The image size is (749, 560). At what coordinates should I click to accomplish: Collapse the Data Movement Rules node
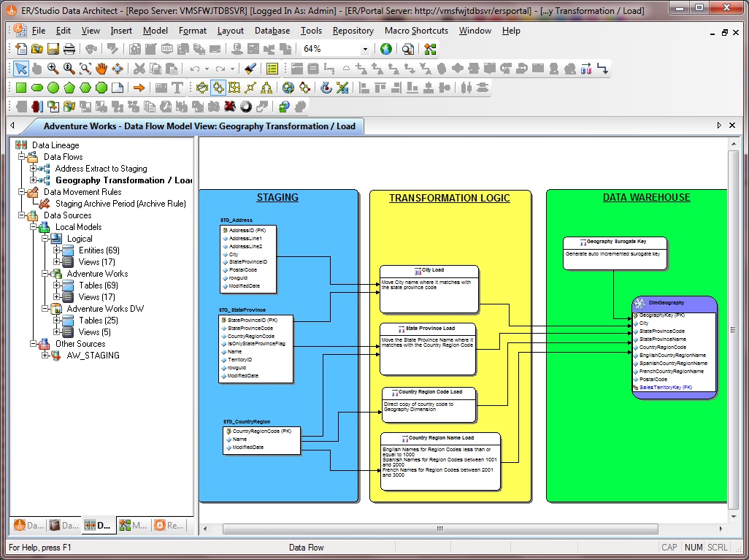click(21, 191)
